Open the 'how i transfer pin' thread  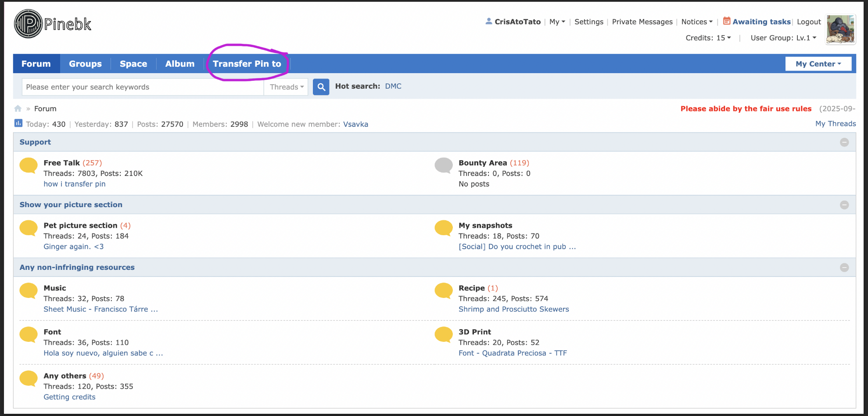point(75,184)
